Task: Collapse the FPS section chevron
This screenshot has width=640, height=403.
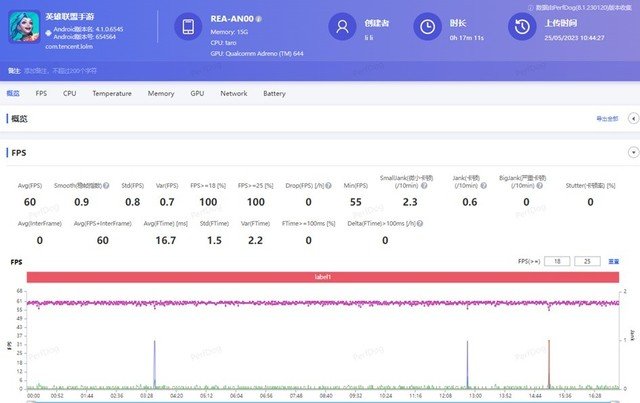Action: click(x=633, y=152)
